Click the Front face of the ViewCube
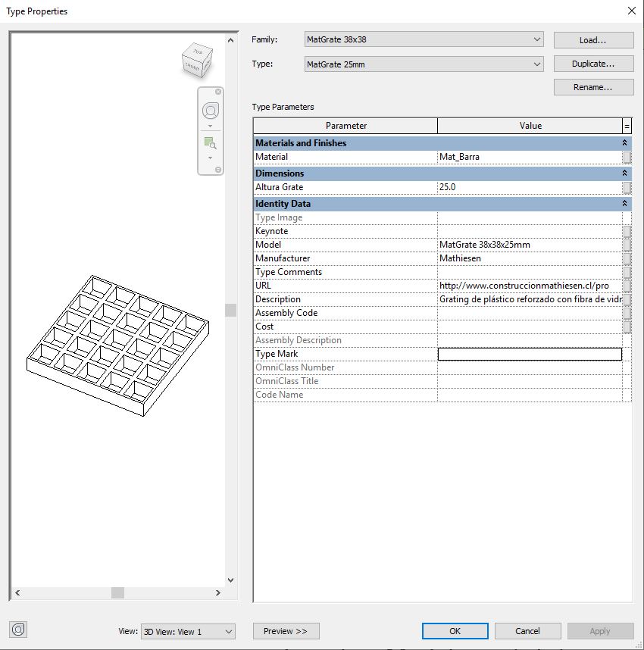 [192, 67]
